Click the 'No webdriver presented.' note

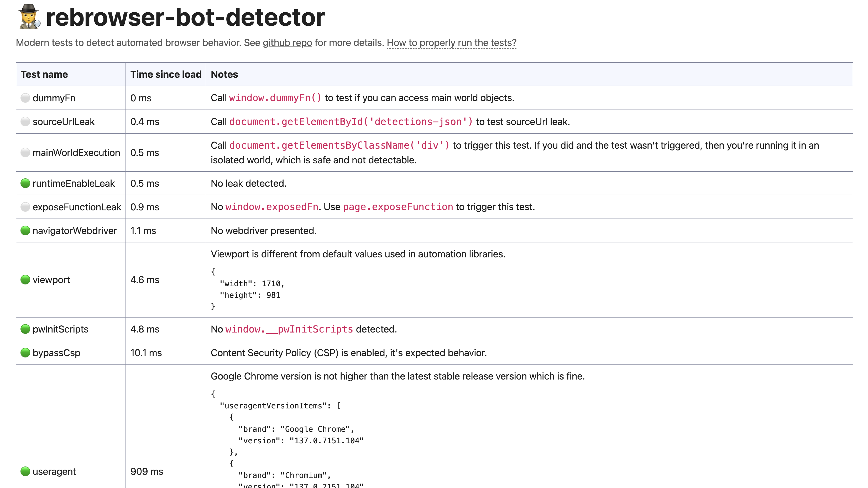click(264, 231)
